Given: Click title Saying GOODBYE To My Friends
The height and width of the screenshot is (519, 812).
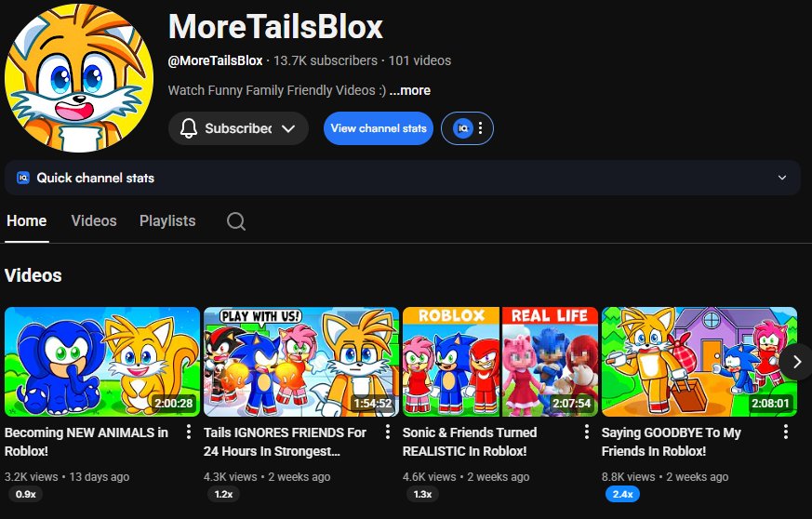Looking at the screenshot, I should click(672, 442).
